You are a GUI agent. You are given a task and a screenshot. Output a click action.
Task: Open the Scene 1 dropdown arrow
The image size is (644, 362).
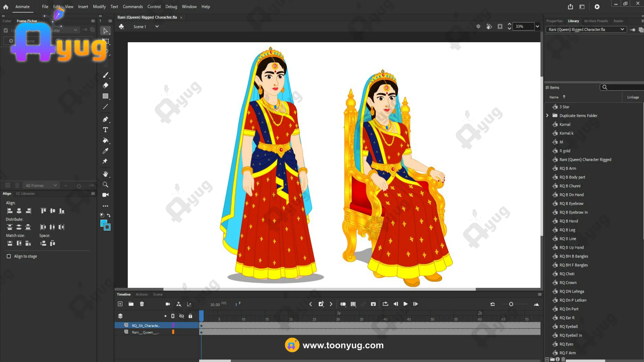pos(157,26)
